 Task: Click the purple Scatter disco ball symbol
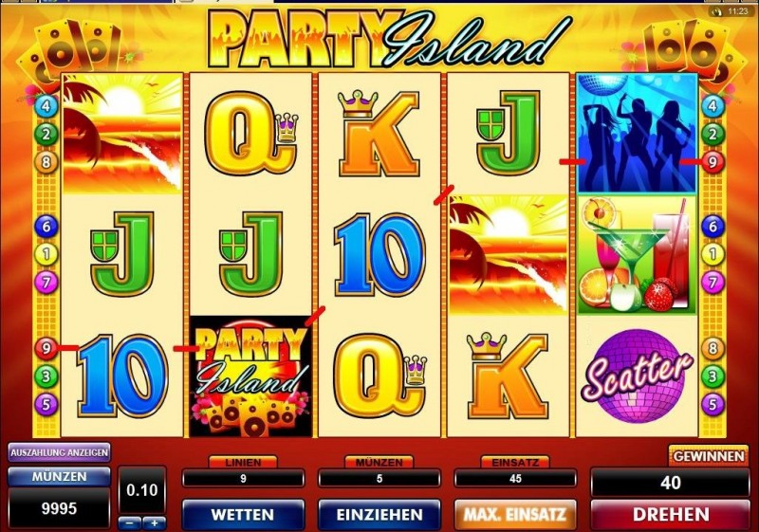tap(637, 376)
